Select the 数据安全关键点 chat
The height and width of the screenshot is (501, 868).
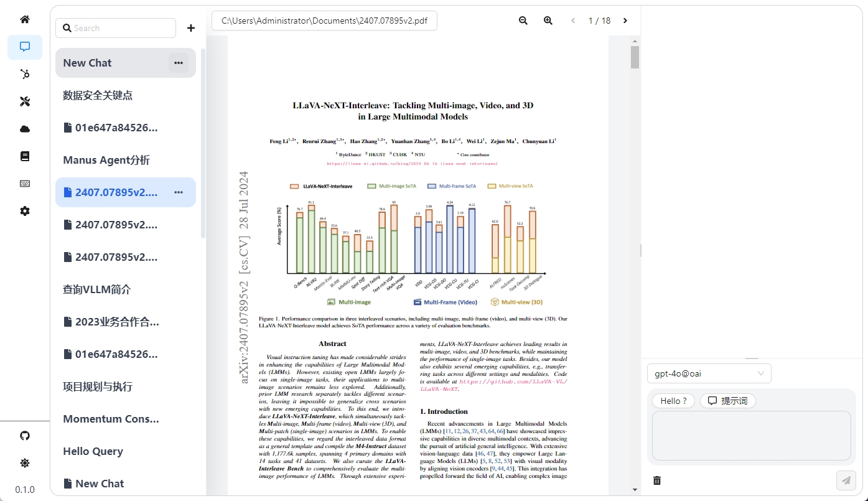coord(126,95)
